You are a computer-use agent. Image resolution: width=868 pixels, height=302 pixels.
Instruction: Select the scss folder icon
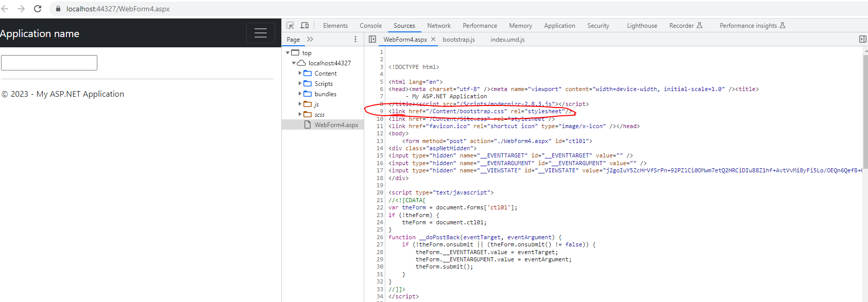[x=308, y=115]
